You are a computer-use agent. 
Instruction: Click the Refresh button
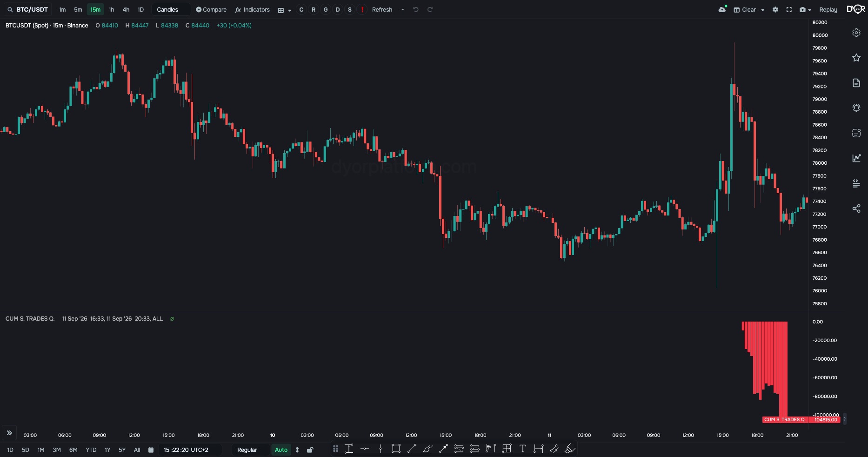(x=382, y=10)
